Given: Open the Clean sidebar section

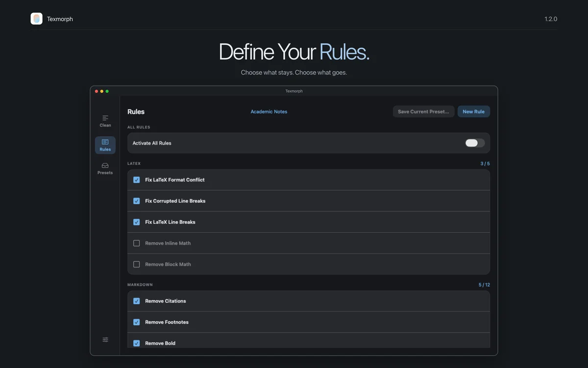Looking at the screenshot, I should pos(105,121).
